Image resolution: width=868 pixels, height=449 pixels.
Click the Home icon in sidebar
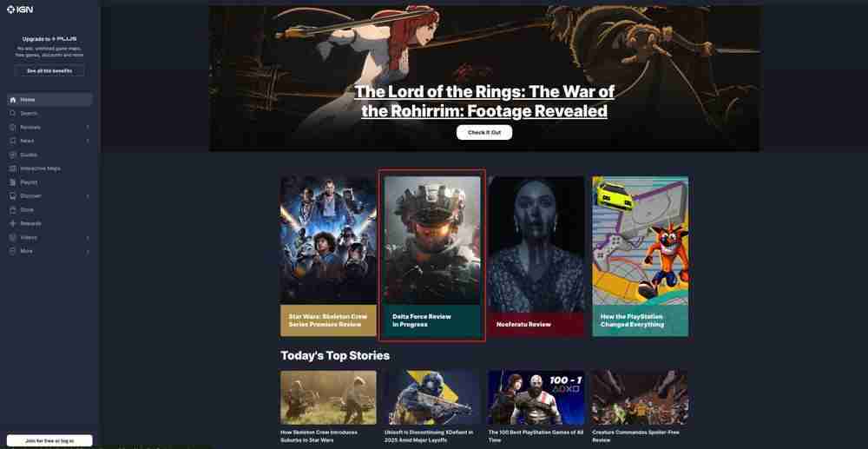(13, 100)
